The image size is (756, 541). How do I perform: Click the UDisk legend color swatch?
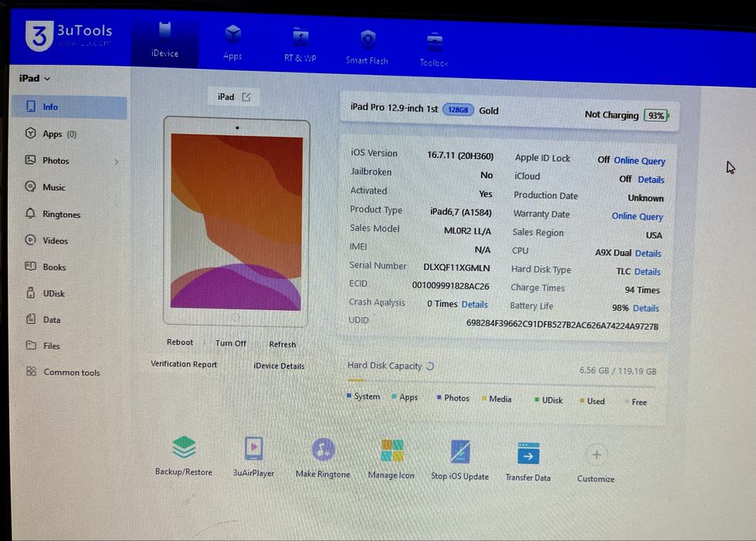point(537,400)
